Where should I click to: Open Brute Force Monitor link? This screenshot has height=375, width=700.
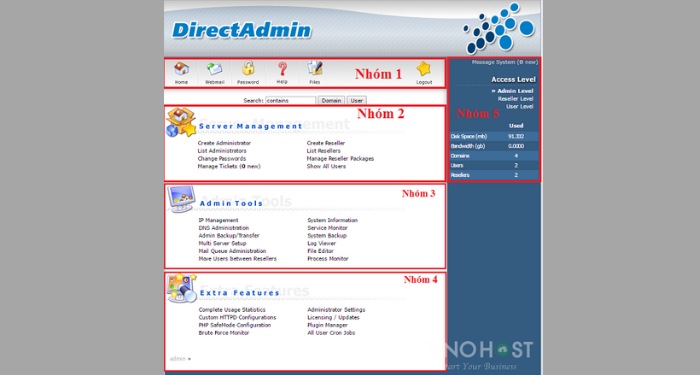[x=224, y=333]
